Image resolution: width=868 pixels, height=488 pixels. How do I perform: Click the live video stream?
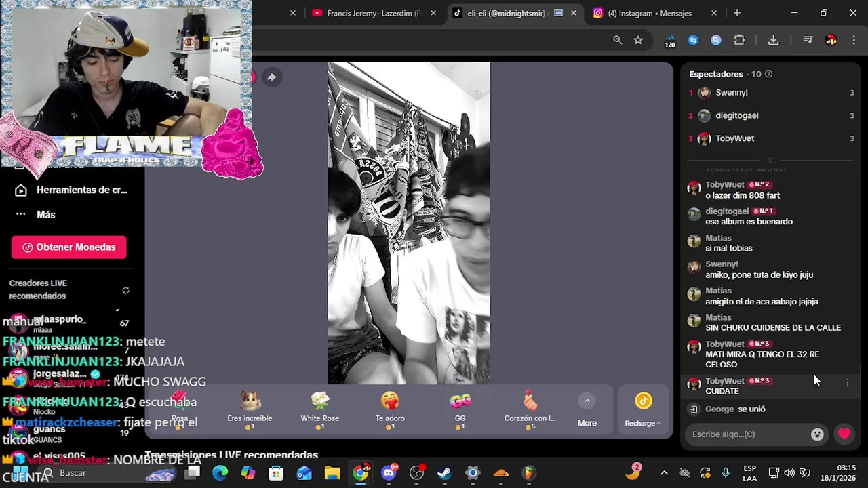coord(409,223)
